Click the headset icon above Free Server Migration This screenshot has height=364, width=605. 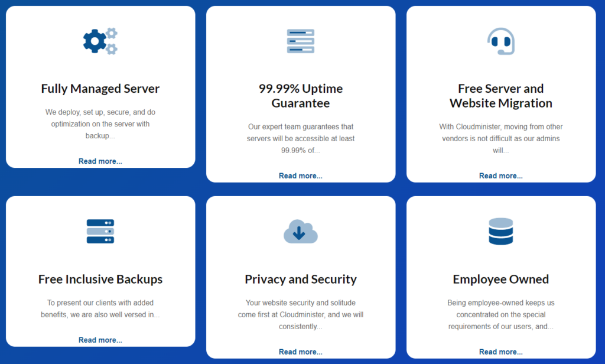coord(501,41)
